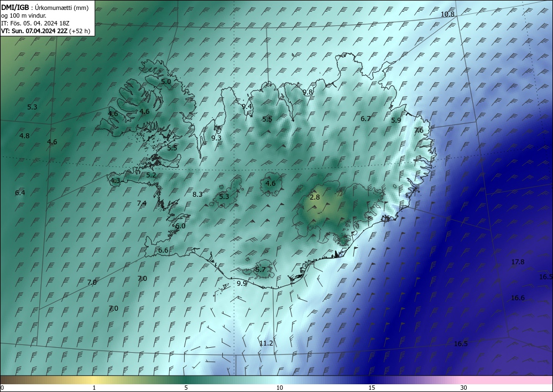The height and width of the screenshot is (392, 553).
Task: Click the dark blue colour scale segment
Action: (371, 380)
